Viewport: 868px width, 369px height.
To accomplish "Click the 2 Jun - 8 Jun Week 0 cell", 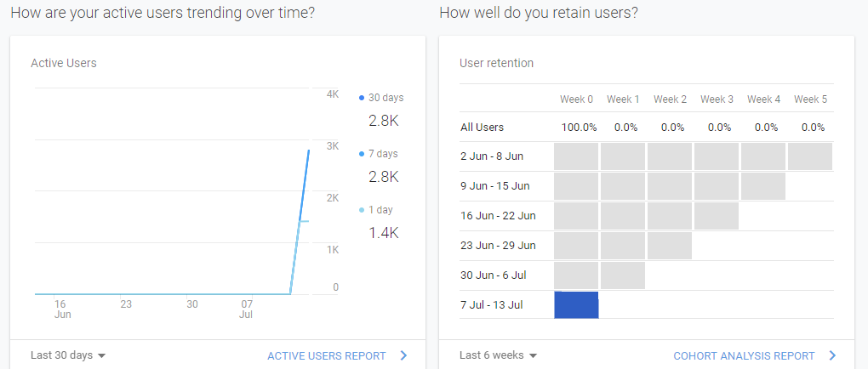I will pos(576,156).
